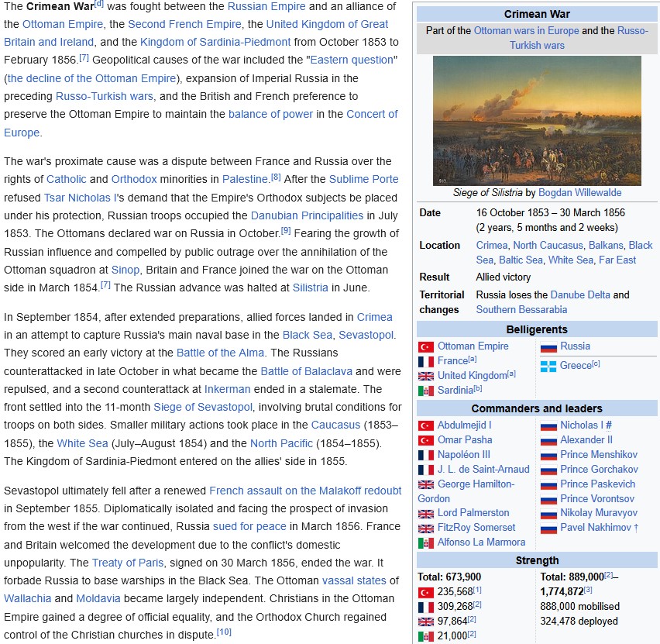The image size is (660, 644).
Task: Click the flag icon beside Abdulmejid I
Action: tap(425, 425)
